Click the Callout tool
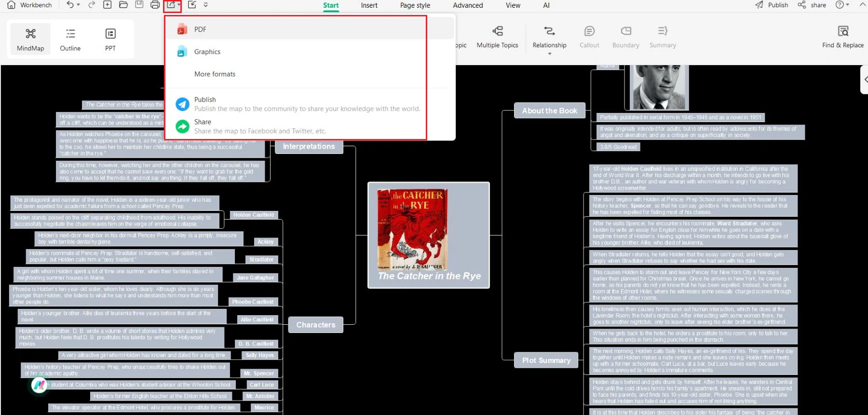 [589, 37]
